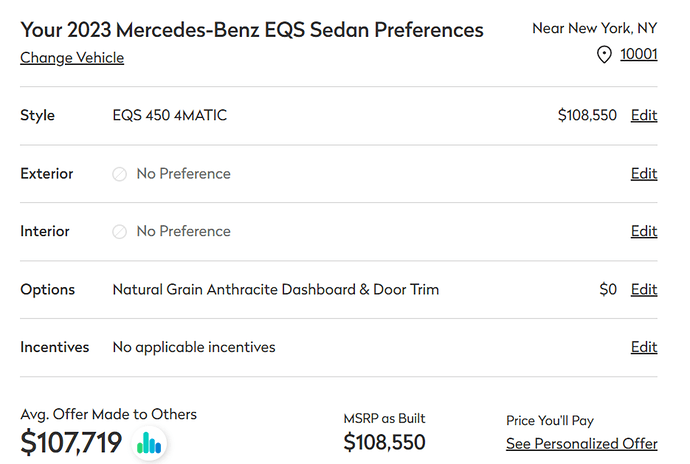Click the Style price $108,550
Screen dimensions: 690x464
pyautogui.click(x=587, y=115)
